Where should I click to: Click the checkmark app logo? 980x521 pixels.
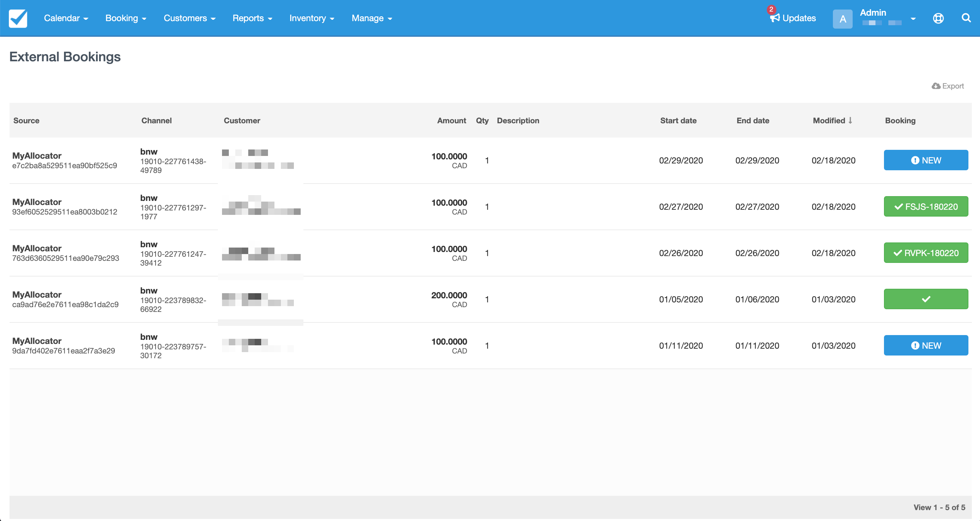18,18
